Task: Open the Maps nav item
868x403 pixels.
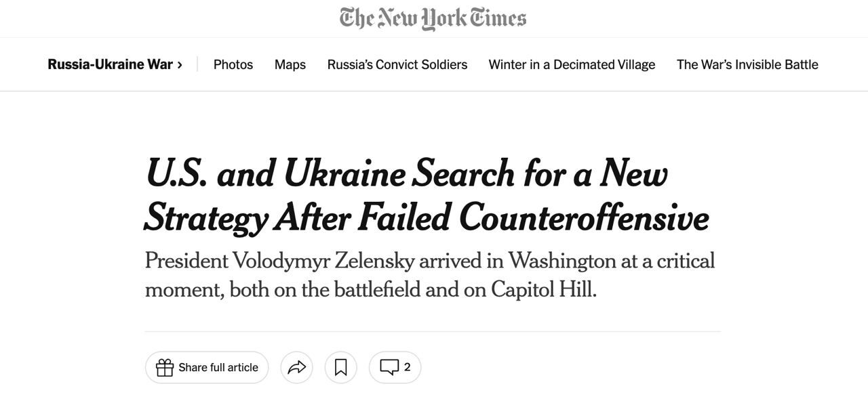Action: point(290,64)
